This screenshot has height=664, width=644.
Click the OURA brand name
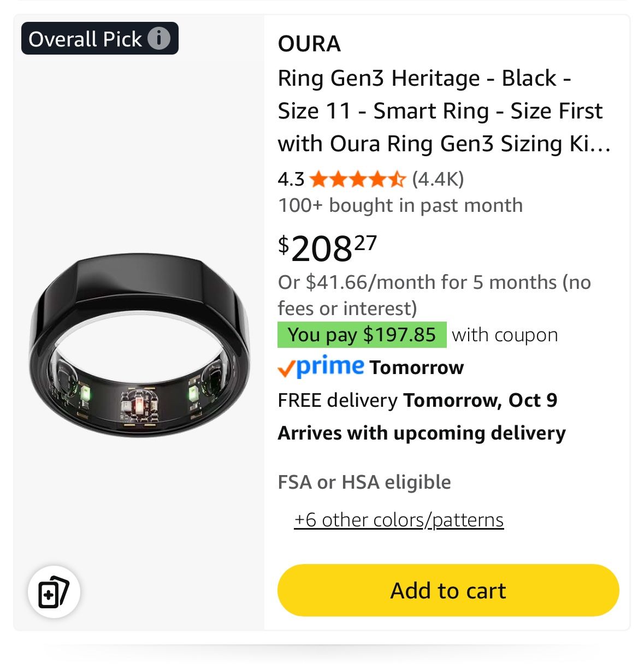(x=309, y=44)
